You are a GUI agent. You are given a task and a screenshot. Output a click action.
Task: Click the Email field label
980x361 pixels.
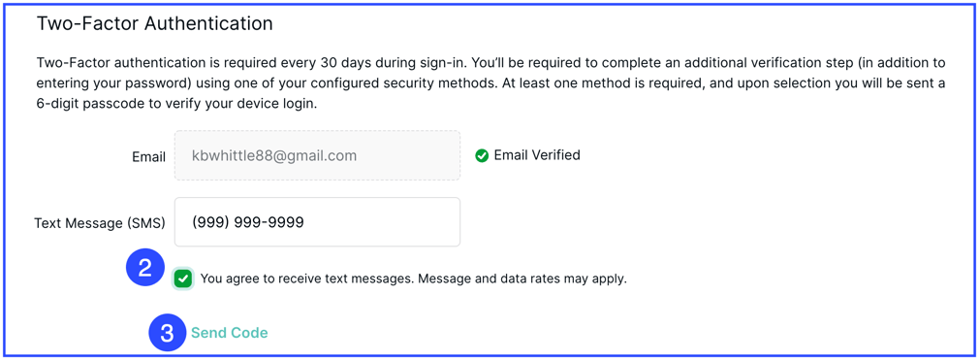point(148,156)
